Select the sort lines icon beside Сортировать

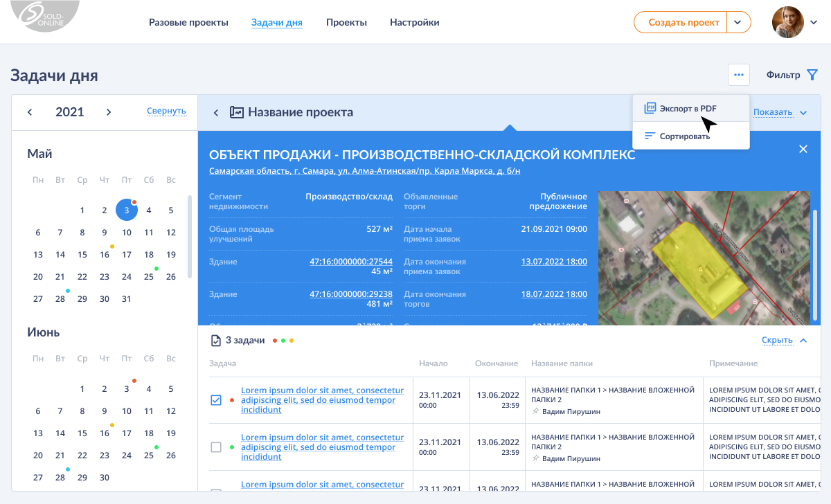[650, 136]
